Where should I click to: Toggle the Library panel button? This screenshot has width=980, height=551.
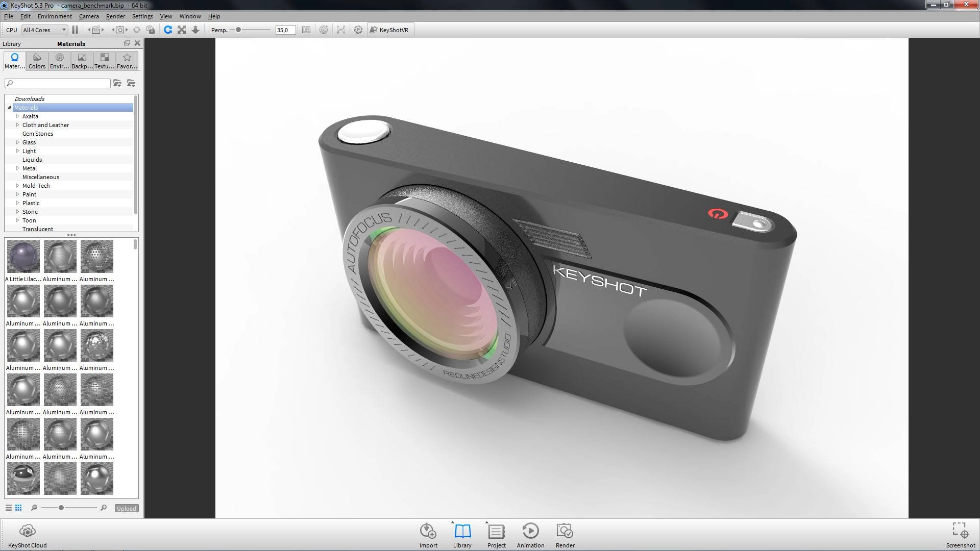click(462, 535)
